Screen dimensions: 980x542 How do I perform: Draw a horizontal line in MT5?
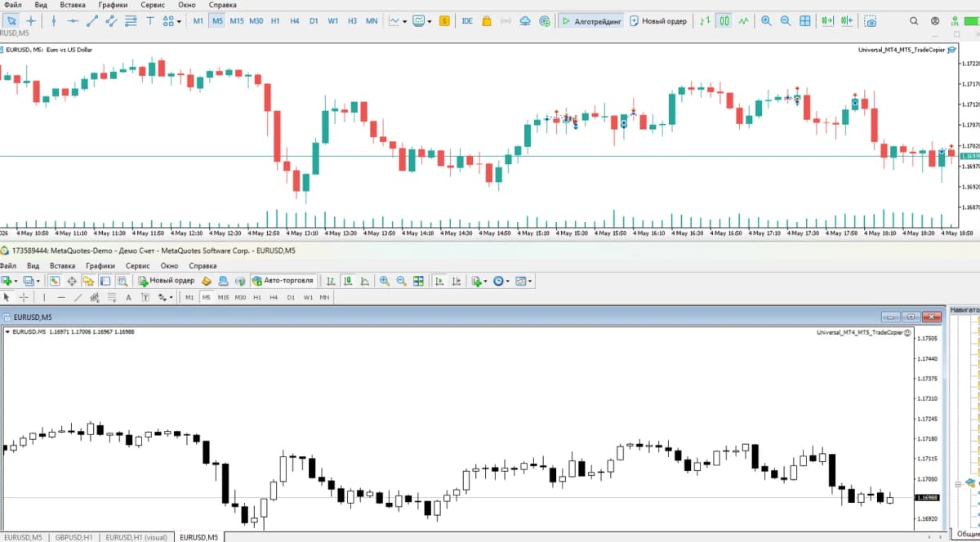coord(73,20)
